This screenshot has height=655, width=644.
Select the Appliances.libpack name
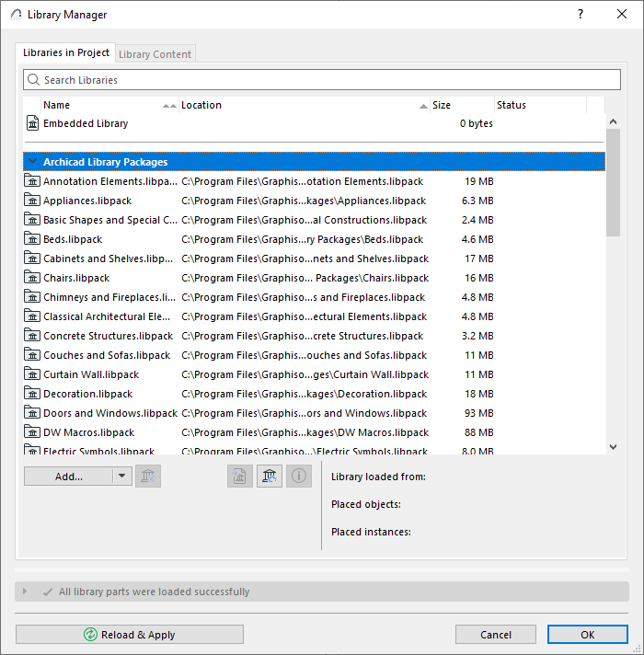(x=87, y=201)
